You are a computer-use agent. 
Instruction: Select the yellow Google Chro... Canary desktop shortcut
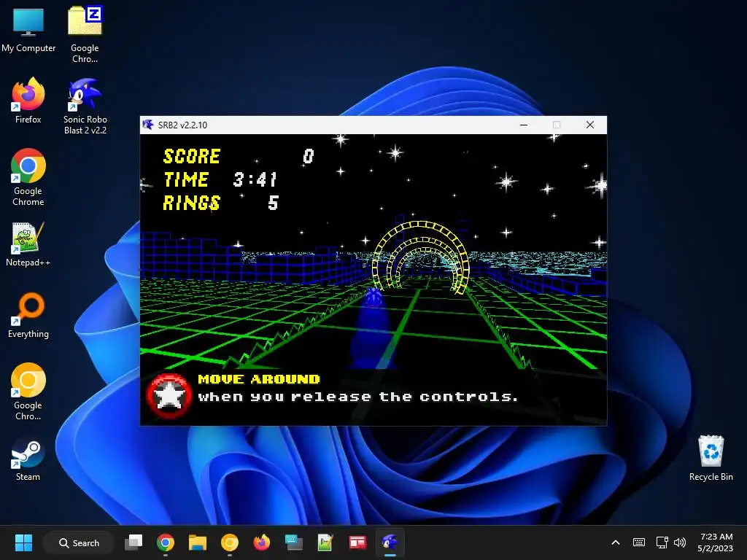coord(28,392)
